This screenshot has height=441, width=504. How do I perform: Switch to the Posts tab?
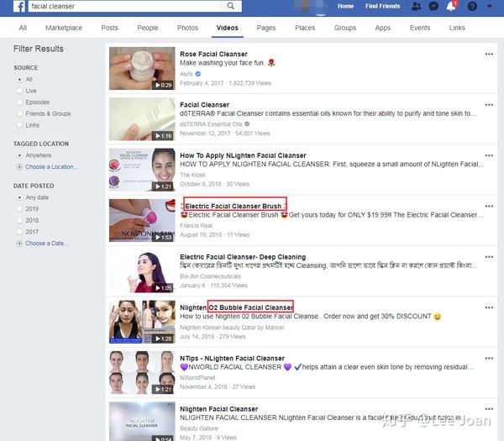pyautogui.click(x=109, y=28)
